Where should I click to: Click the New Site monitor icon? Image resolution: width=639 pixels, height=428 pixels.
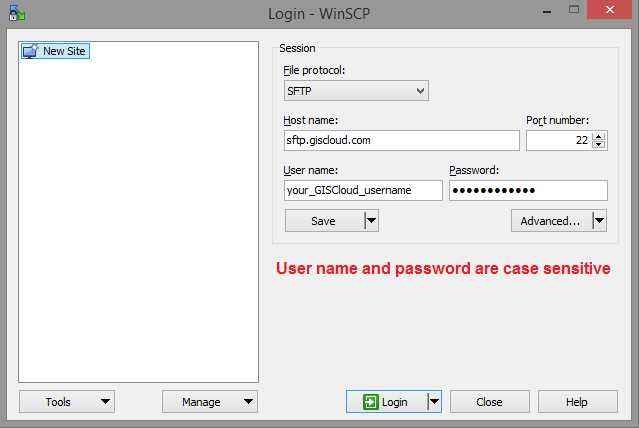click(30, 51)
